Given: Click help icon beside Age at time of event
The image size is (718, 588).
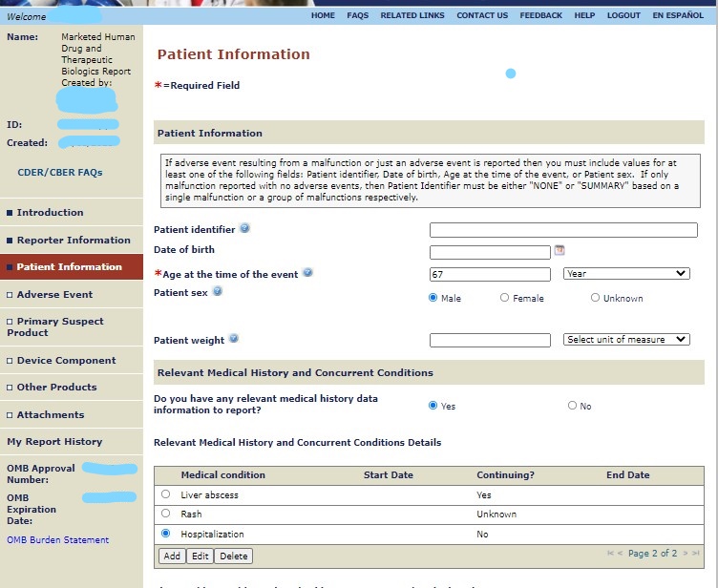Looking at the screenshot, I should pos(307,273).
